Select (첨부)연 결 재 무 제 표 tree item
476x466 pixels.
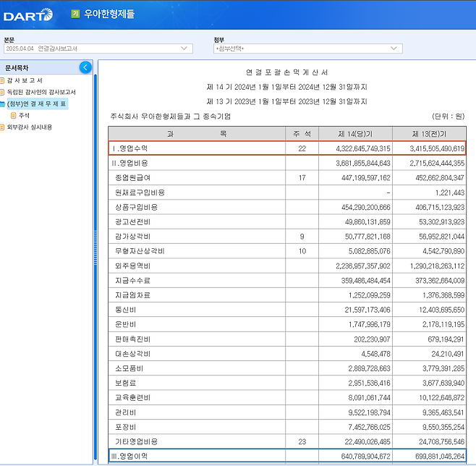point(36,103)
